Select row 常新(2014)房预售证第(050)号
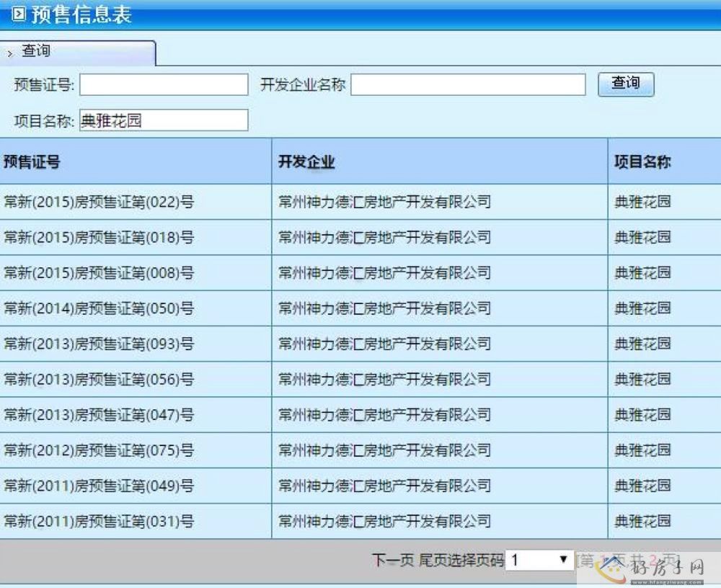Image resolution: width=721 pixels, height=588 pixels. (99, 308)
